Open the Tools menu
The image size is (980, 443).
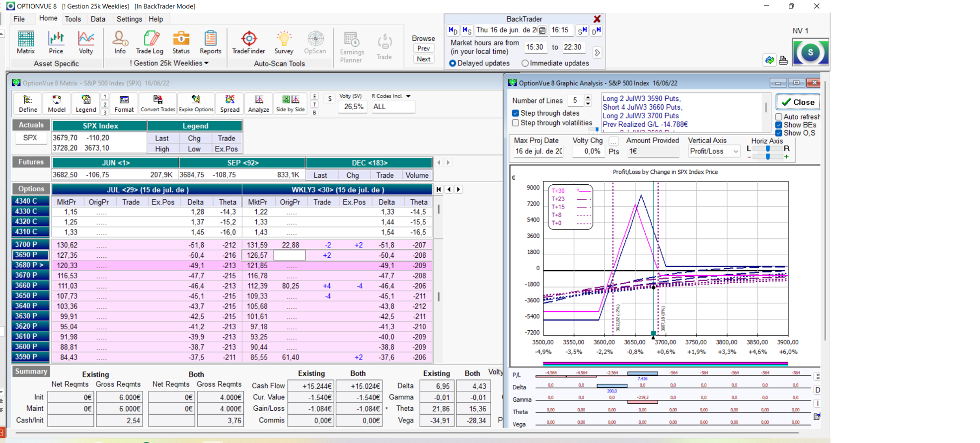[73, 19]
